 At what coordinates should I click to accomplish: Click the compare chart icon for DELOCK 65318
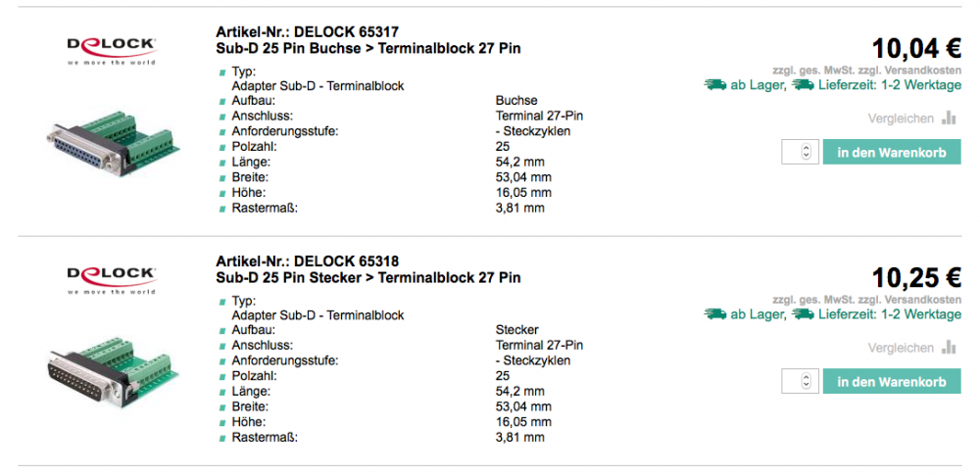[x=948, y=348]
